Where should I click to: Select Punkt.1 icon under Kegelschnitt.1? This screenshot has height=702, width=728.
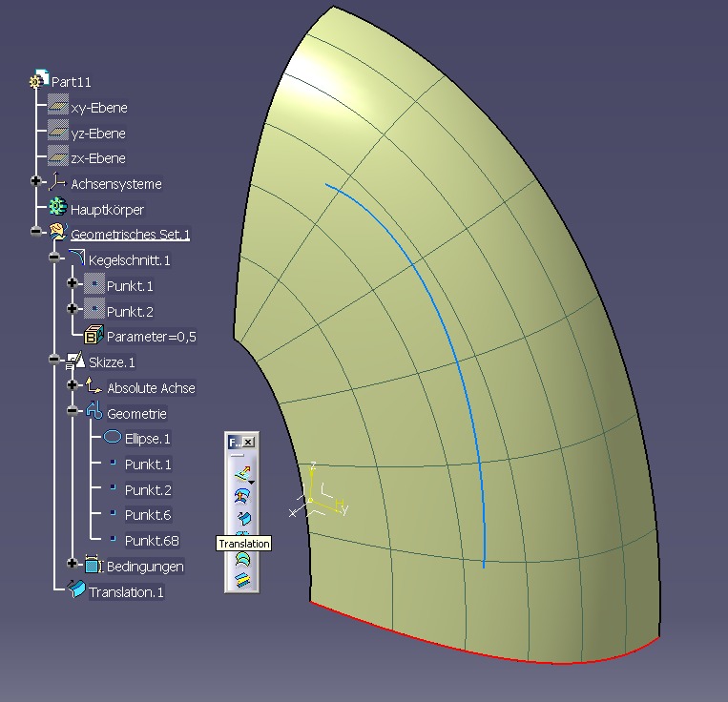tap(94, 283)
